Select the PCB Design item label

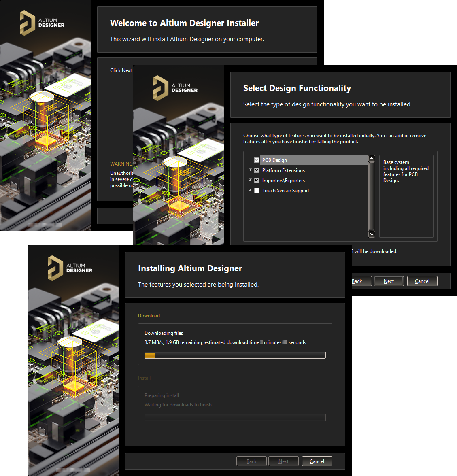point(274,160)
